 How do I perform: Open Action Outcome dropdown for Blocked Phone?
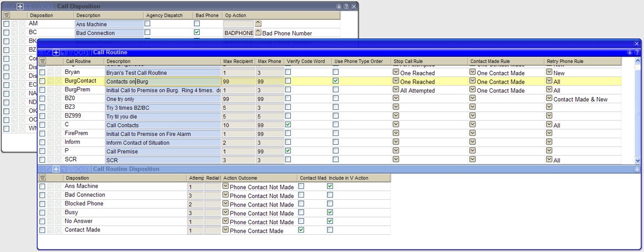click(225, 204)
